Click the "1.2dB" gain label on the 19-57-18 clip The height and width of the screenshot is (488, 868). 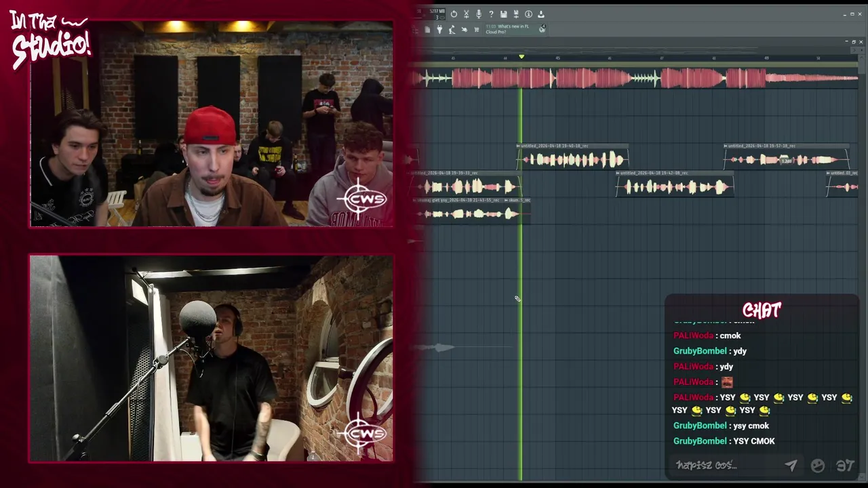(x=785, y=161)
